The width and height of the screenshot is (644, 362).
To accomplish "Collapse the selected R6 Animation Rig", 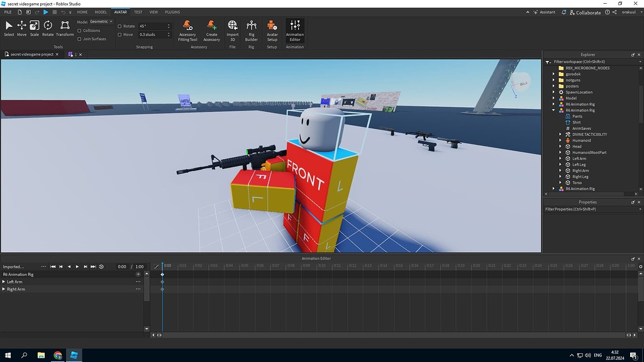I will tap(553, 110).
